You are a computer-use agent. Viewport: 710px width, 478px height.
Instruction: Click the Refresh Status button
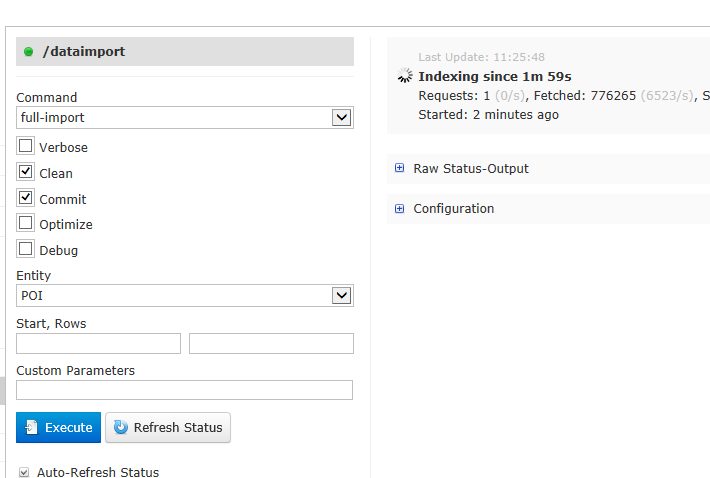coord(168,427)
